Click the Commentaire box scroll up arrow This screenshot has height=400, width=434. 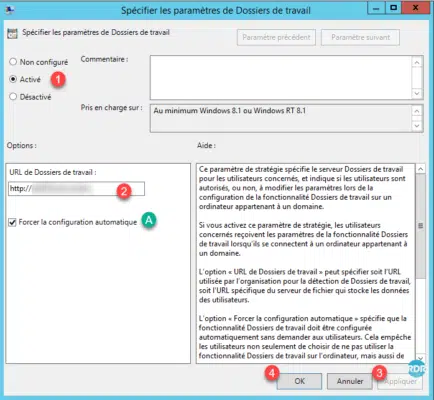pos(417,62)
